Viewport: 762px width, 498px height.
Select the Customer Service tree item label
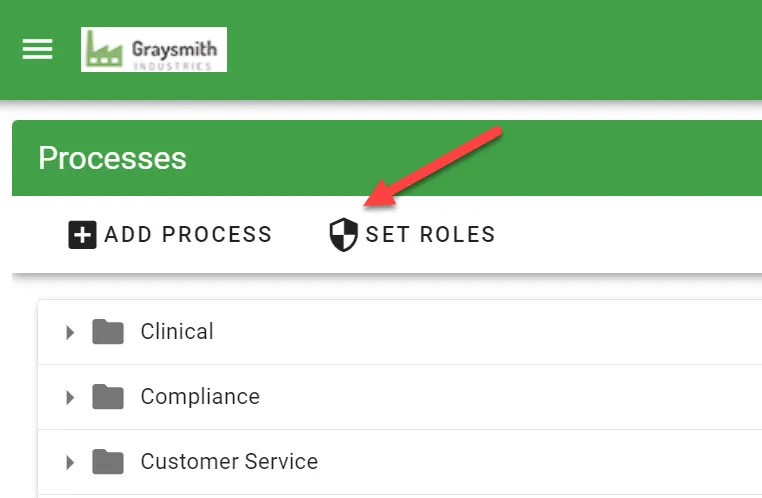pos(229,462)
